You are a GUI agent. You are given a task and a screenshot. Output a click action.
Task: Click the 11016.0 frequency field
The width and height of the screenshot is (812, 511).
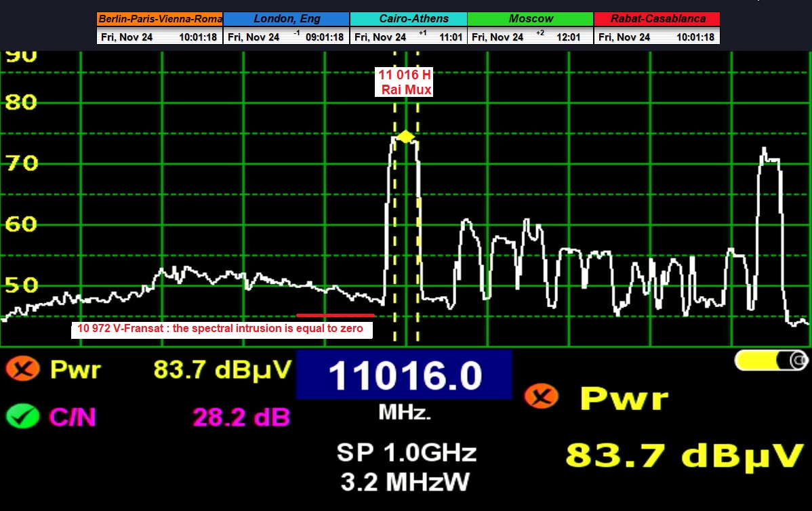click(x=404, y=375)
